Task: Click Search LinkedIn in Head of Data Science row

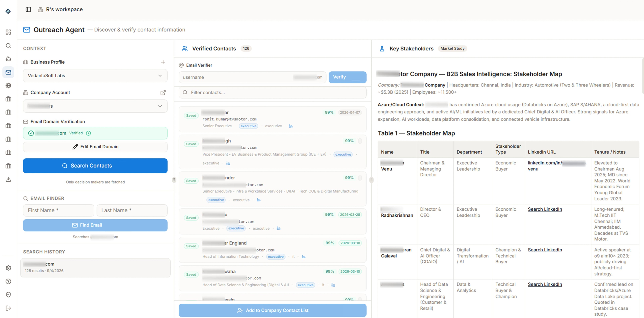Action: coord(545,284)
